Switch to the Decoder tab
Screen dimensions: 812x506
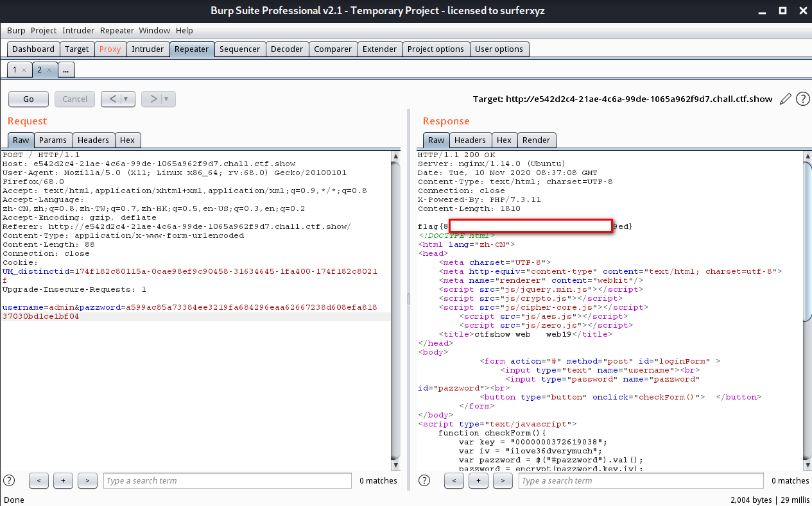(286, 49)
